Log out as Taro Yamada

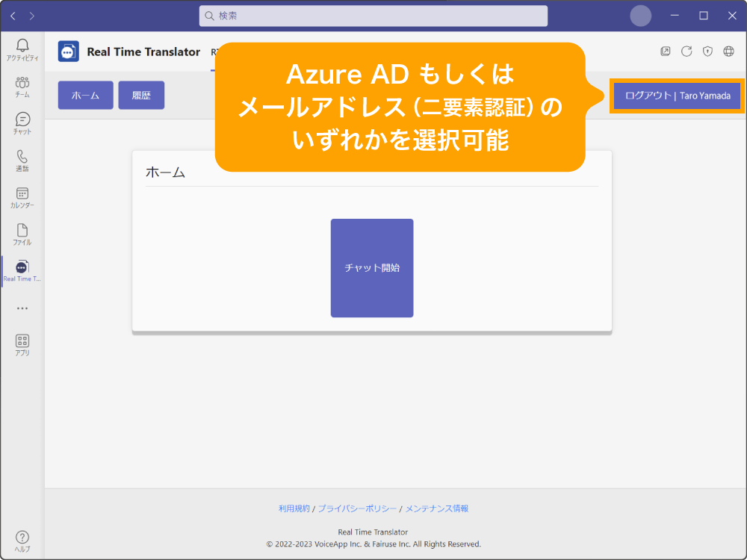[x=677, y=96]
